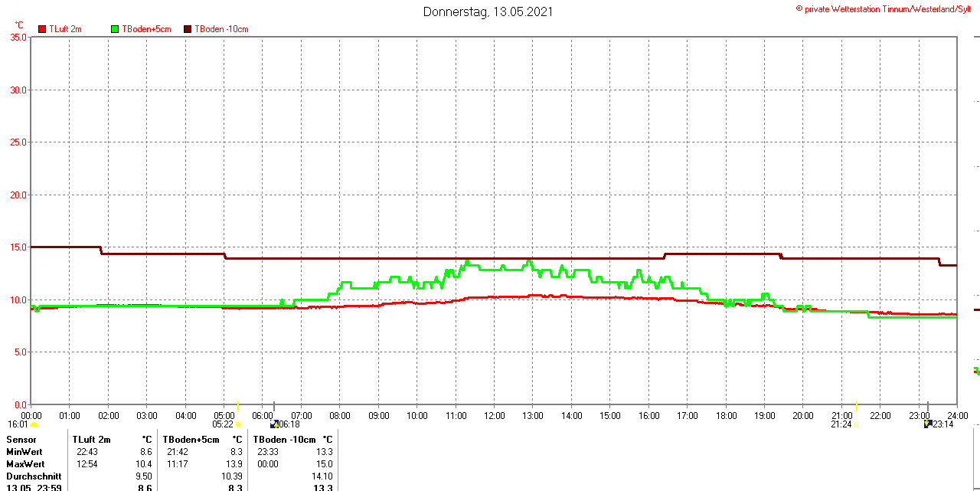The image size is (980, 491).
Task: Click the half-sun icon next to 16:01
Action: [34, 424]
